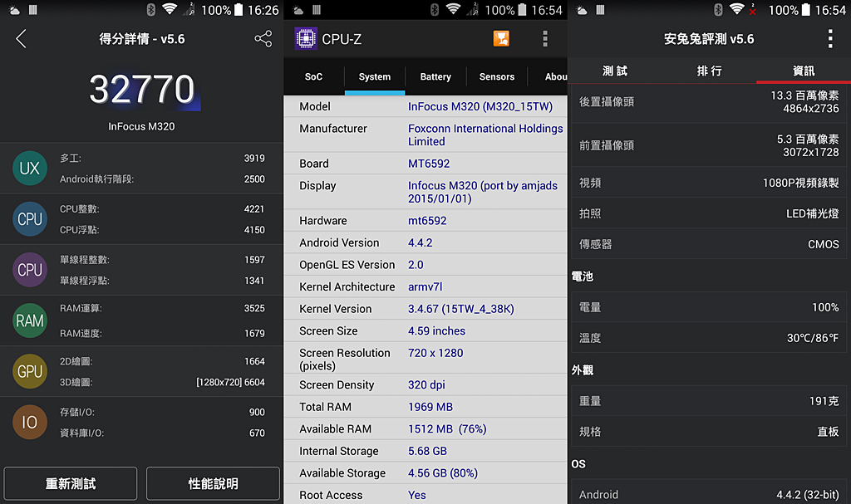Tap the Total RAM value 1969 MB
Viewport: 851px width, 504px height.
coord(430,407)
